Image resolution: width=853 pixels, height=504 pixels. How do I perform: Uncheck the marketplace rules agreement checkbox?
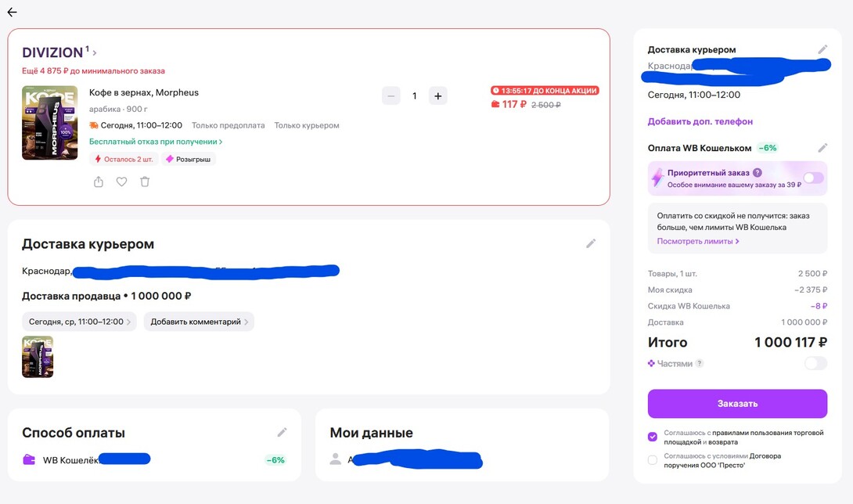(653, 437)
